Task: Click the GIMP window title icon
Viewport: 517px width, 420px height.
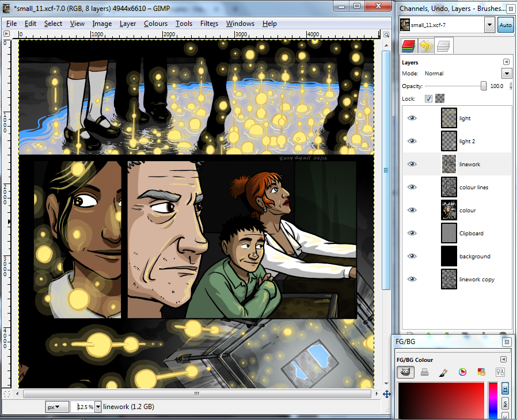Action: click(6, 8)
